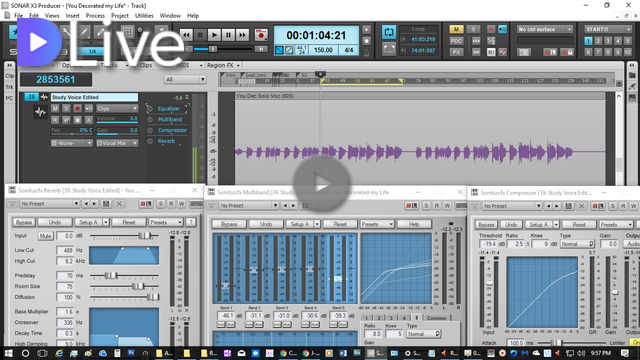Click the audio waveform icon on track 39
Viewport: 640px width, 360px height.
click(x=40, y=111)
